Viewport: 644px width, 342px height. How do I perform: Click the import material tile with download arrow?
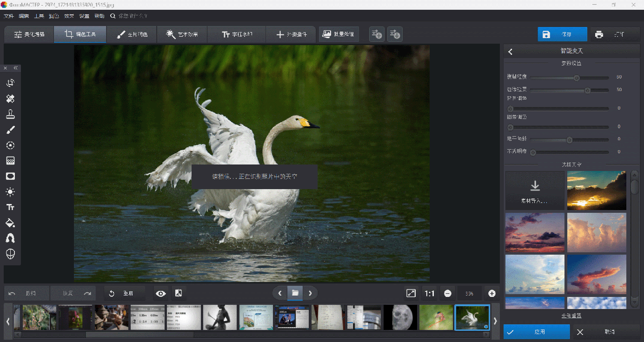535,191
